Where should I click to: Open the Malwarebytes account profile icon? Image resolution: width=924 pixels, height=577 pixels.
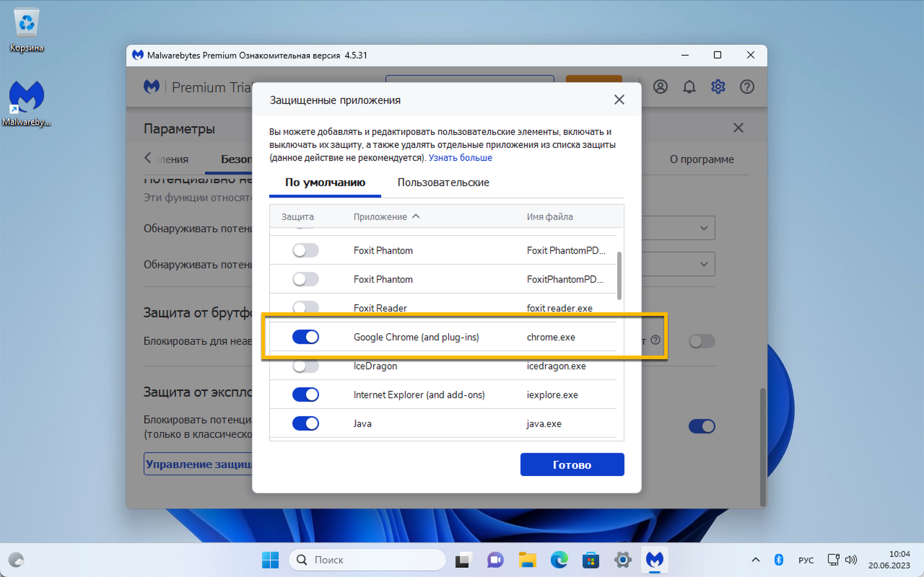tap(660, 87)
